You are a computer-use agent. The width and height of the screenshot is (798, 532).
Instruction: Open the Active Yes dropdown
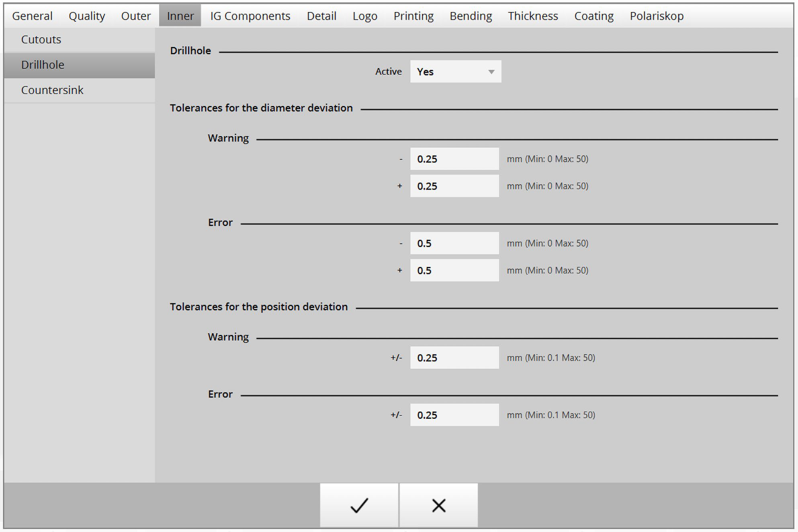pyautogui.click(x=455, y=71)
